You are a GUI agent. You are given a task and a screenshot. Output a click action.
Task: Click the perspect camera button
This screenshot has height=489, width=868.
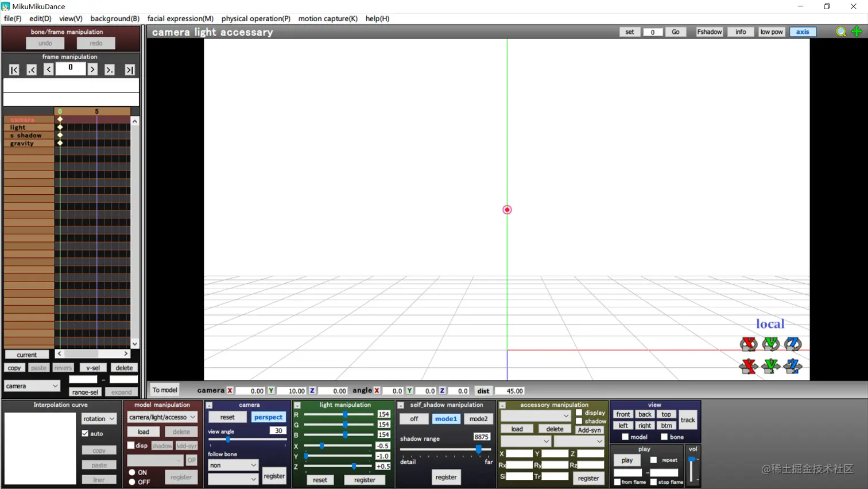coord(268,417)
